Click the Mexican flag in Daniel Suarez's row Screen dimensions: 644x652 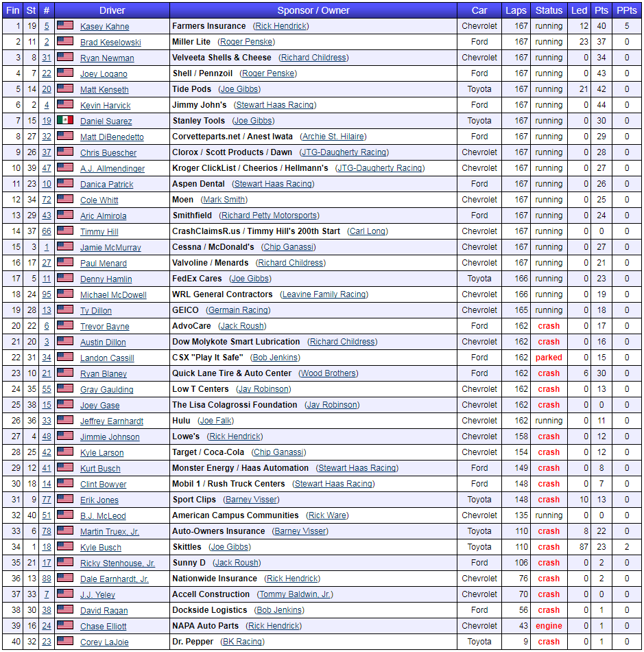[65, 120]
